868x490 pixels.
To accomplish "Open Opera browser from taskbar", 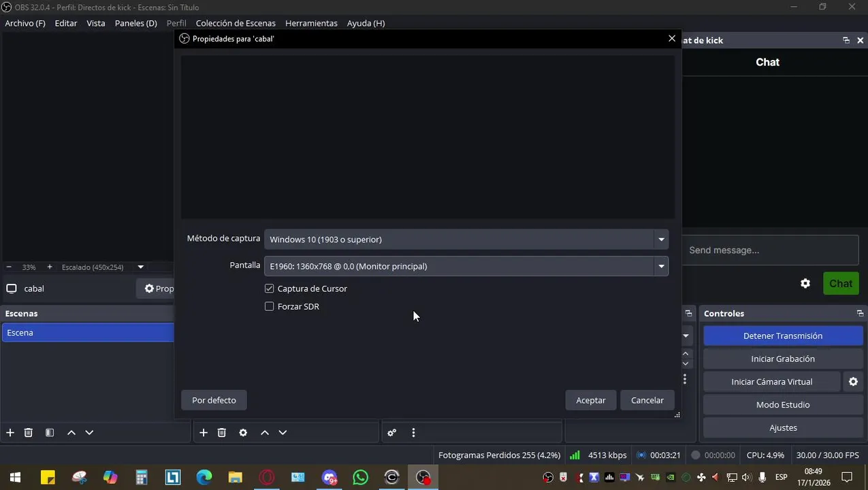I will click(x=266, y=477).
